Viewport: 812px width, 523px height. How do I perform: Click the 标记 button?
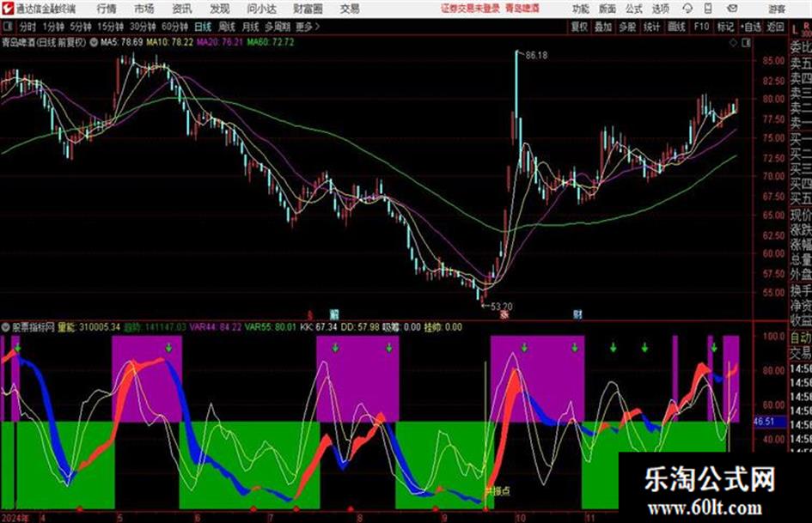click(x=725, y=27)
